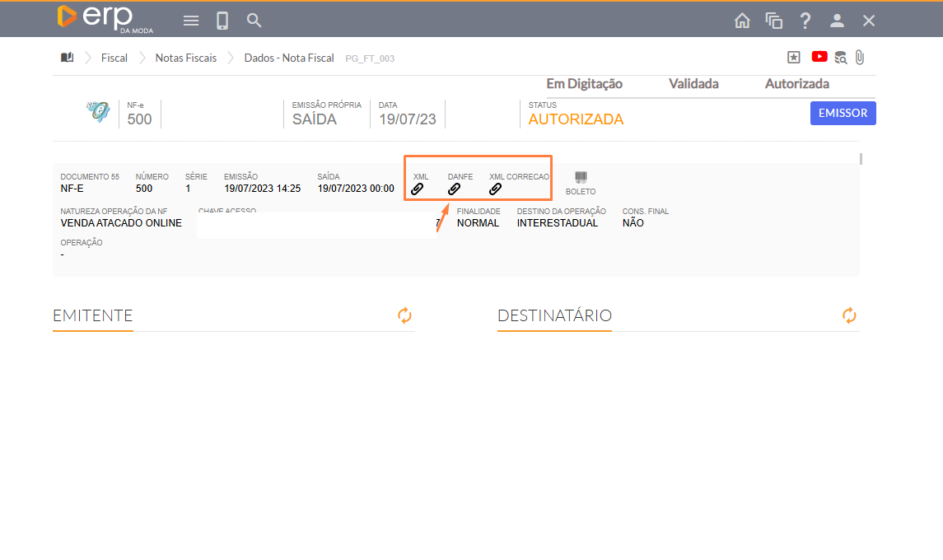Open help question mark icon
Viewport: 943px width, 560px height.
tap(805, 21)
